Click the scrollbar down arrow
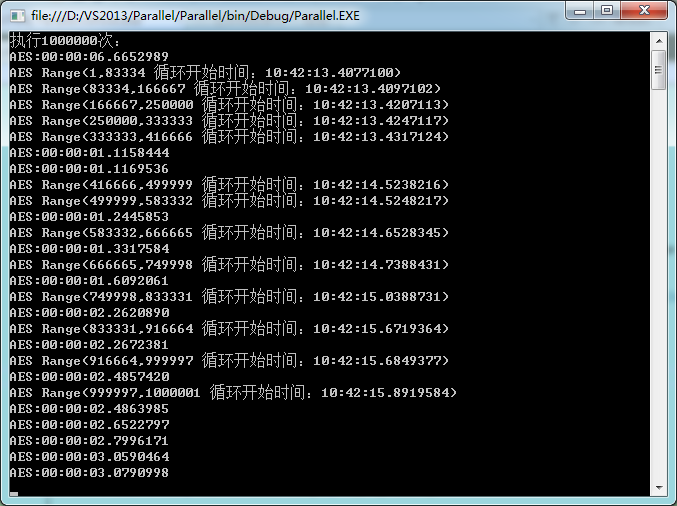This screenshot has height=506, width=677. [x=659, y=487]
